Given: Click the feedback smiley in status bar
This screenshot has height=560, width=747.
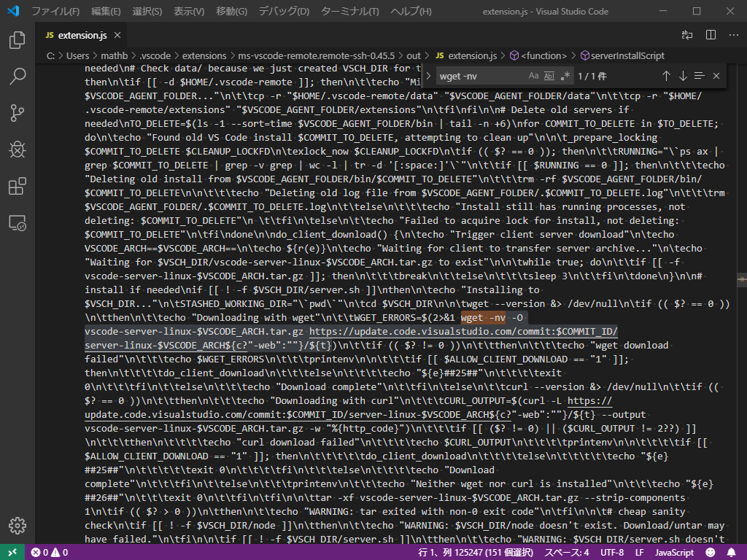Looking at the screenshot, I should pyautogui.click(x=711, y=553).
